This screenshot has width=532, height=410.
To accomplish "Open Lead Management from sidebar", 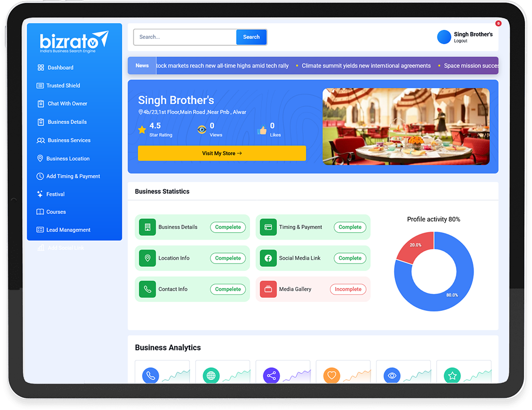I will pyautogui.click(x=68, y=230).
